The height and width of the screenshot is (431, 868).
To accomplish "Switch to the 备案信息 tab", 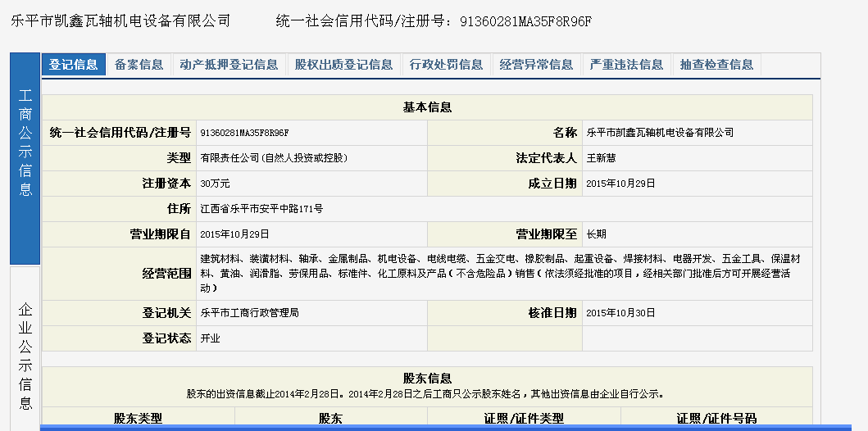I will coord(139,65).
